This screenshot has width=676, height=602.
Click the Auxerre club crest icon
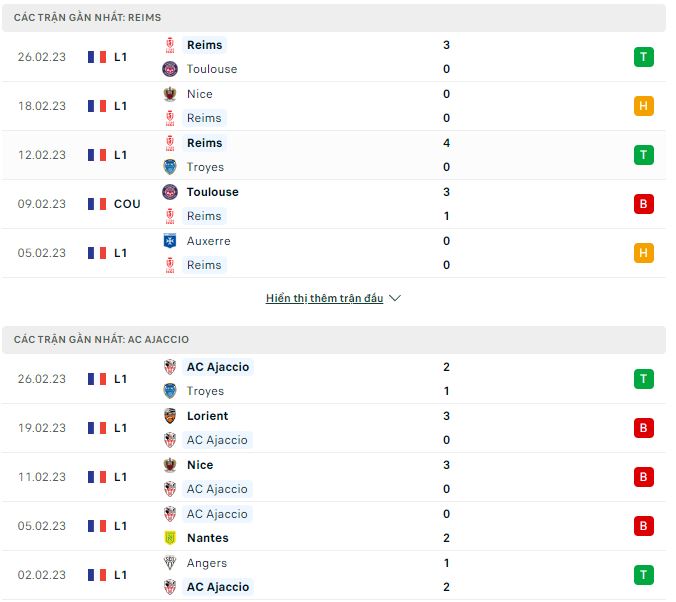point(169,241)
